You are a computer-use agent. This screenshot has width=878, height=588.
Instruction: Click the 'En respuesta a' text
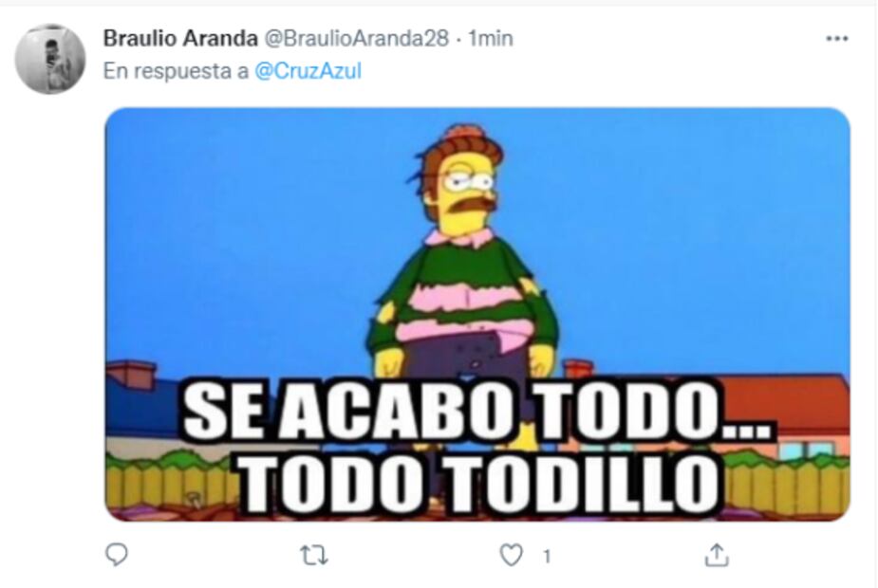click(x=176, y=71)
